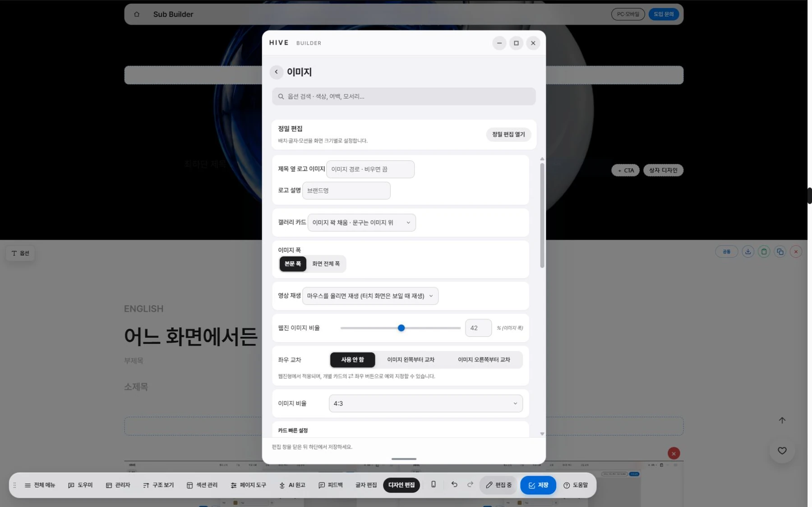
Task: Click the green clipboard paste icon
Action: (x=764, y=252)
